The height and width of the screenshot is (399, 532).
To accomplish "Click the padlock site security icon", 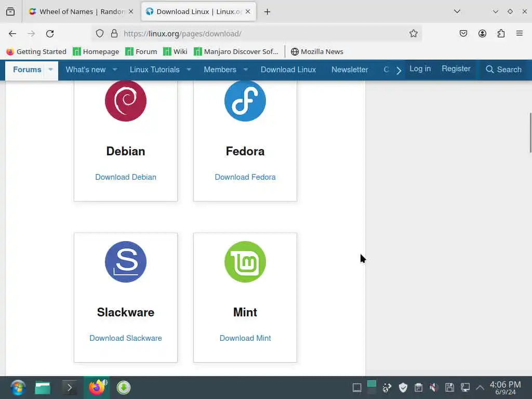I will click(114, 33).
